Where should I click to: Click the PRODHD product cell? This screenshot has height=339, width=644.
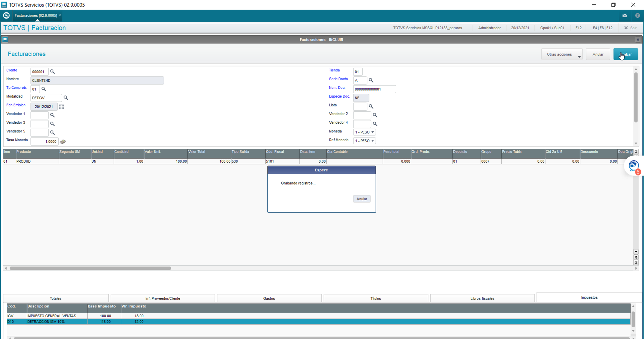37,161
